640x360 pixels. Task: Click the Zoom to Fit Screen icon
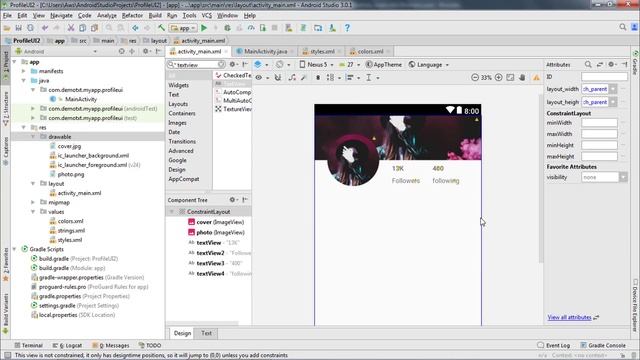coord(510,77)
